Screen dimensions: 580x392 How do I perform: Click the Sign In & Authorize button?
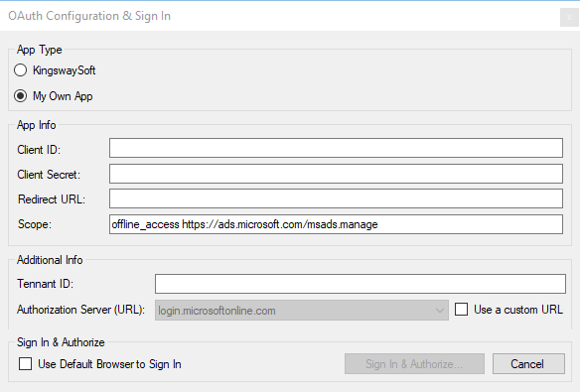pos(414,364)
